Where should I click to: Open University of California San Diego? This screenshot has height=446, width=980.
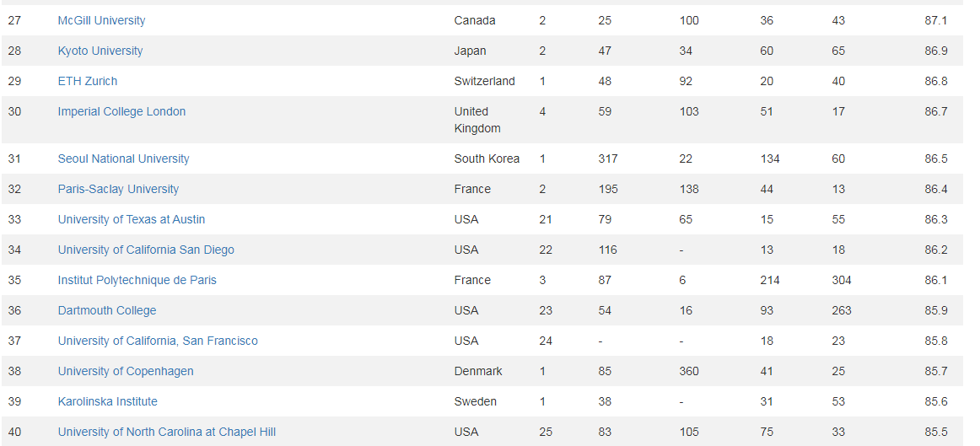[x=146, y=250]
